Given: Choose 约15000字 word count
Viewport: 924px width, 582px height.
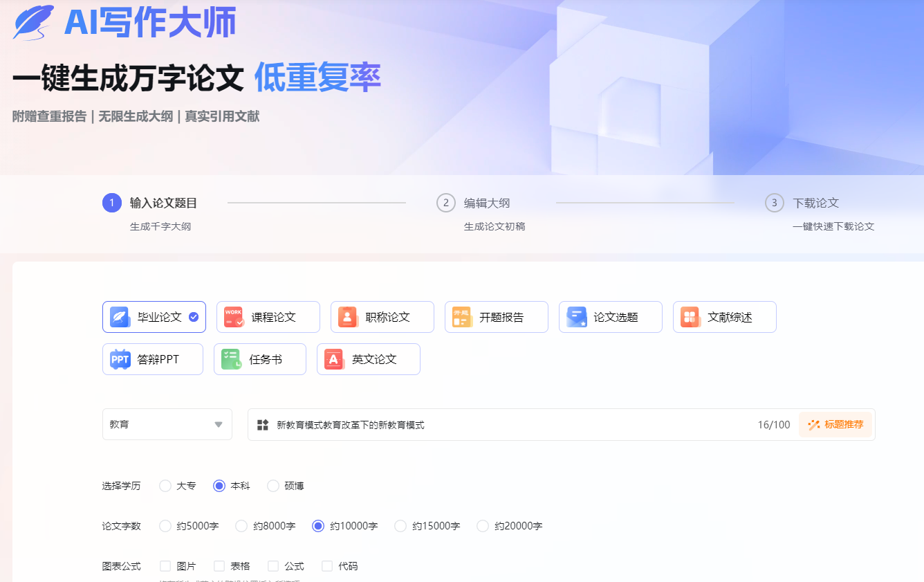Looking at the screenshot, I should tap(400, 526).
